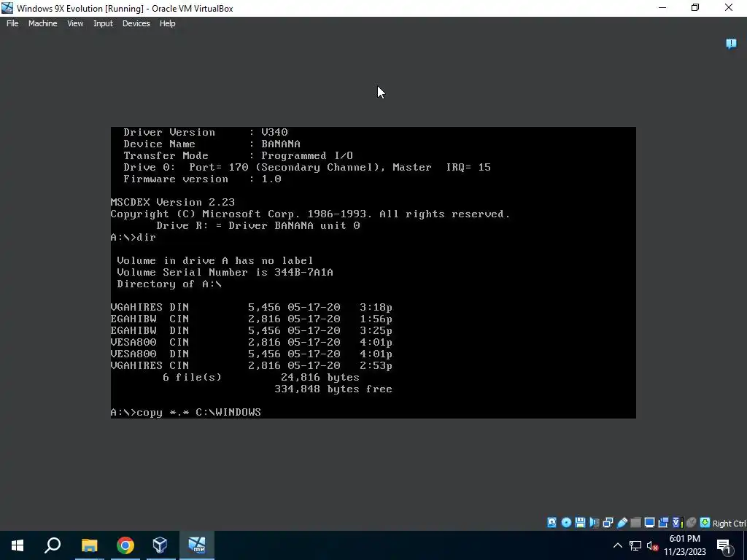
Task: Click the VESA800 DIN file row
Action: [252, 354]
